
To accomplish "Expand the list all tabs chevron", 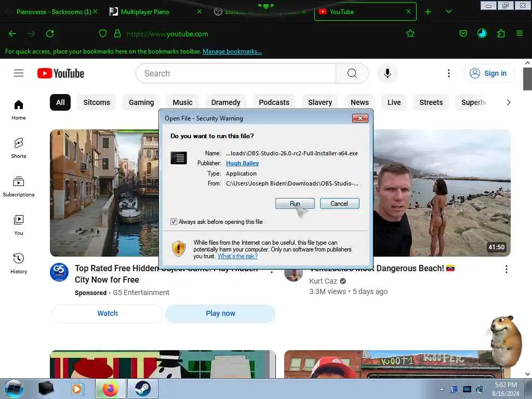I will click(x=448, y=12).
